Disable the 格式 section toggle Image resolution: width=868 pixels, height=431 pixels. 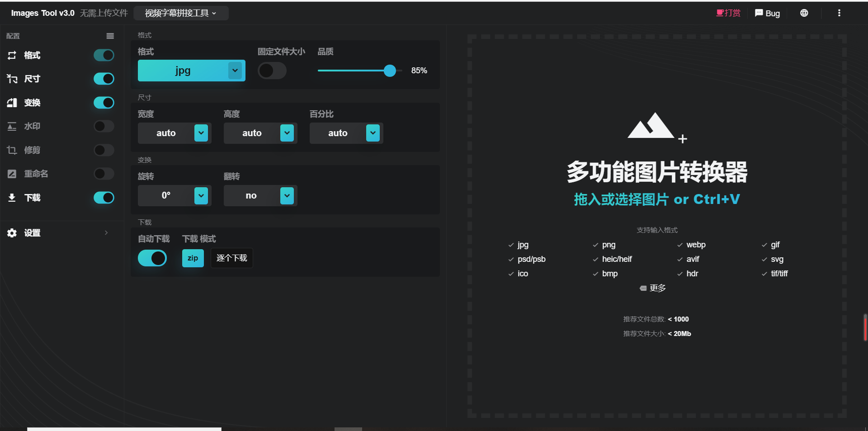104,55
